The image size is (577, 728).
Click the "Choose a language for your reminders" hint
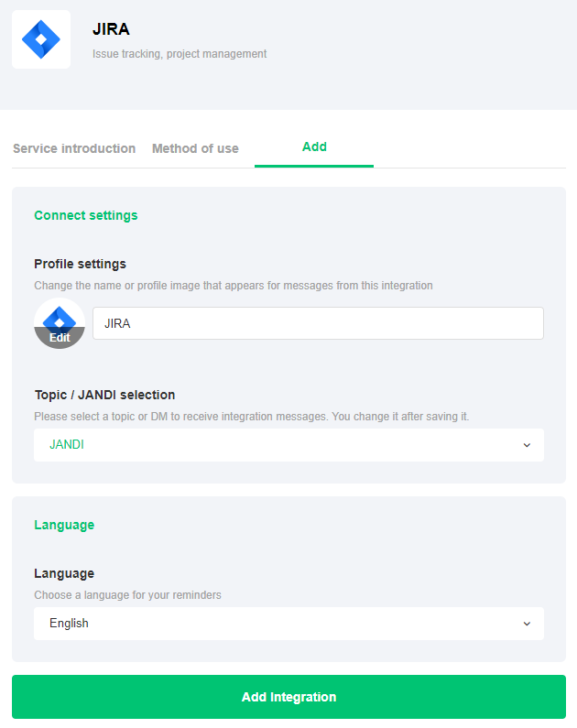click(127, 594)
